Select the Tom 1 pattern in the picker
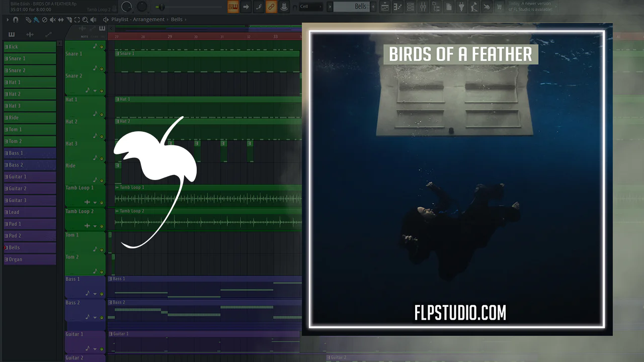The width and height of the screenshot is (644, 362). point(30,130)
